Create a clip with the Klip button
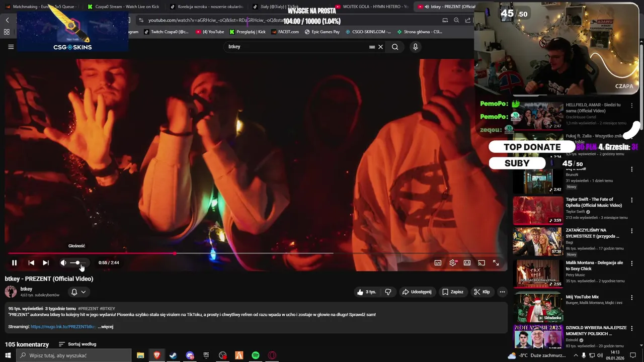This screenshot has width=644, height=362. click(481, 292)
